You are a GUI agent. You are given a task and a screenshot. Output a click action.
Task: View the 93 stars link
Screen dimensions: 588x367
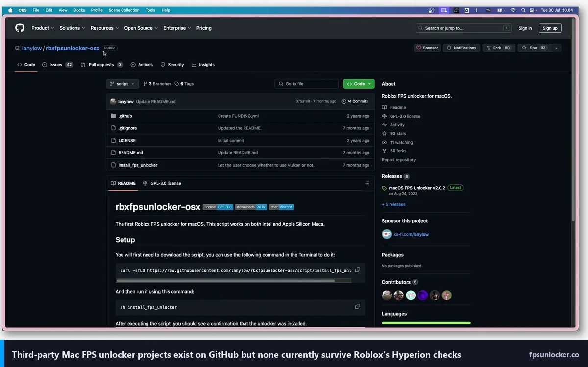click(x=394, y=134)
